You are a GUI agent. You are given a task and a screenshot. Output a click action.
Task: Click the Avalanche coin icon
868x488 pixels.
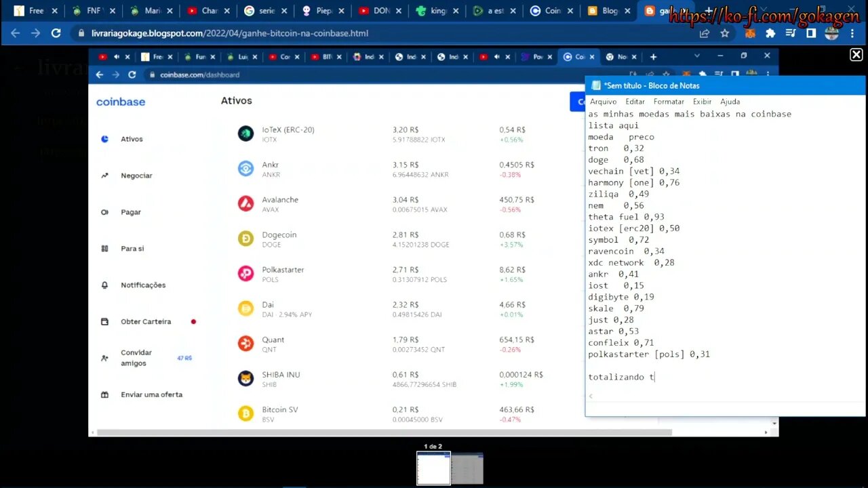click(245, 203)
